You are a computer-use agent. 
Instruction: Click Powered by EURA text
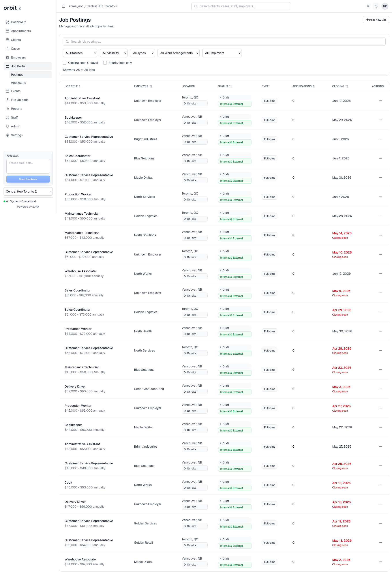[x=28, y=206]
